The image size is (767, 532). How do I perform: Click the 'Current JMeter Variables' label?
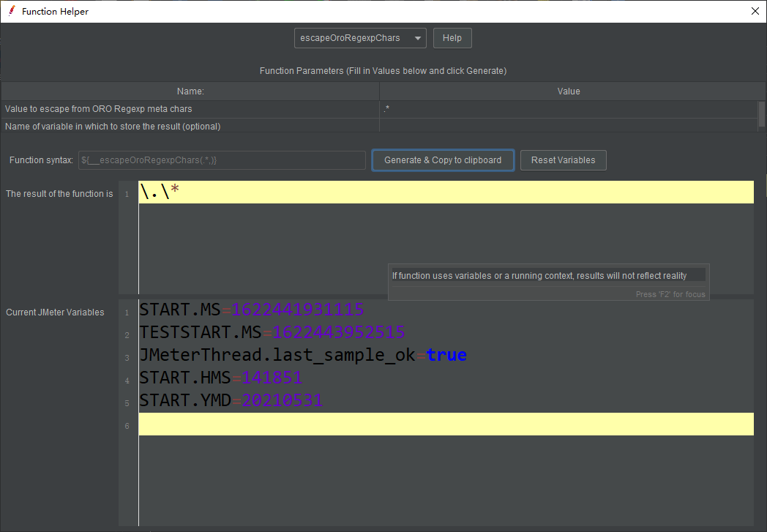(55, 312)
